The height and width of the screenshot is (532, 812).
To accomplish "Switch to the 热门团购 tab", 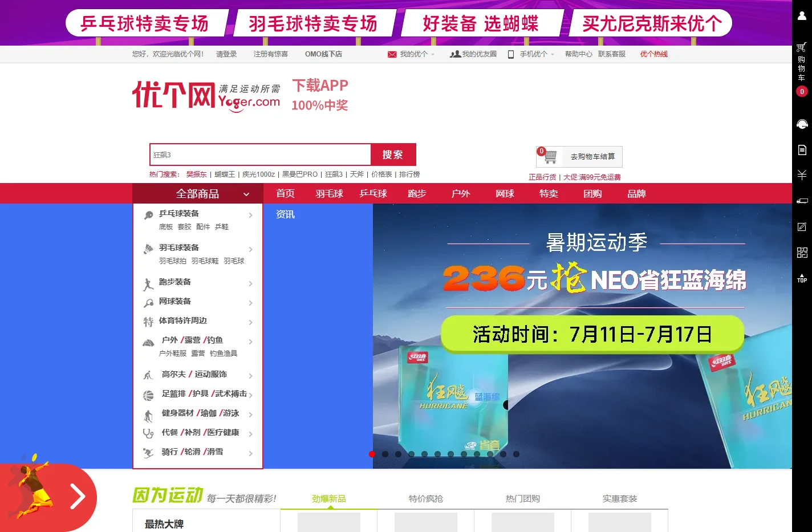I will 523,499.
